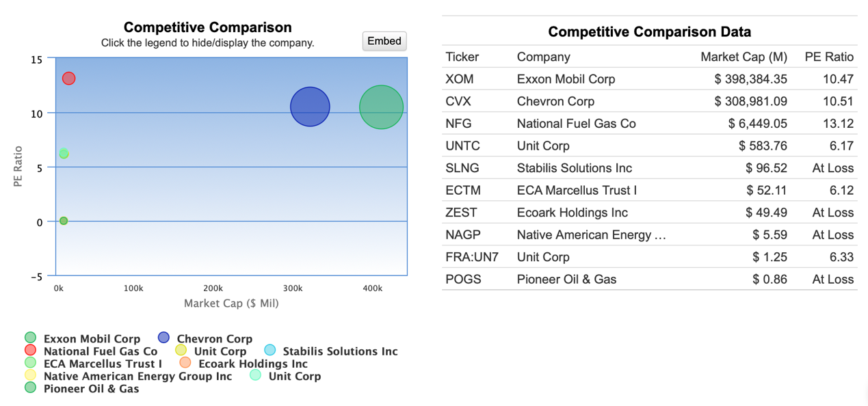Click the blue Chevron bubble
The width and height of the screenshot is (868, 406).
(x=310, y=107)
